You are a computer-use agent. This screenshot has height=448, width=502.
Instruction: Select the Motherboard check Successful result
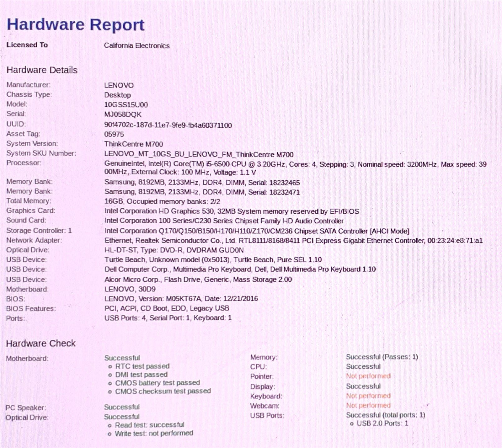pyautogui.click(x=122, y=358)
